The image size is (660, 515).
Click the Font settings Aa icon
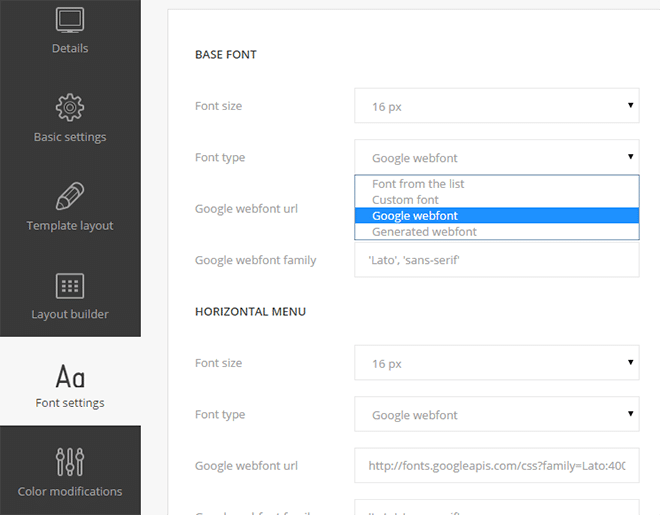tap(70, 376)
